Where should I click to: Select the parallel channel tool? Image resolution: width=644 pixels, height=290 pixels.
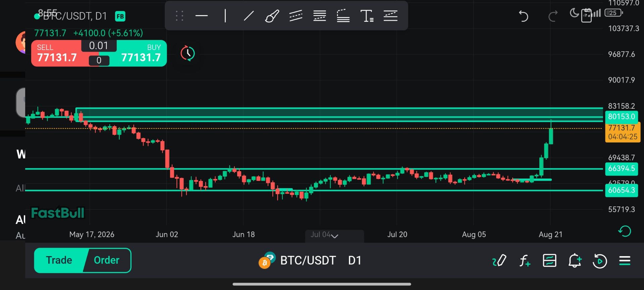(296, 16)
